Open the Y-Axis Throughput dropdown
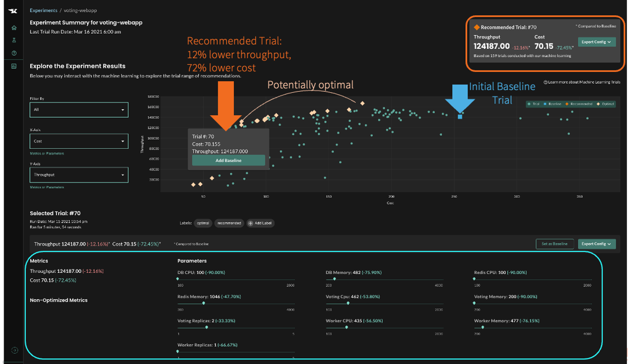The width and height of the screenshot is (628, 364). pyautogui.click(x=79, y=175)
